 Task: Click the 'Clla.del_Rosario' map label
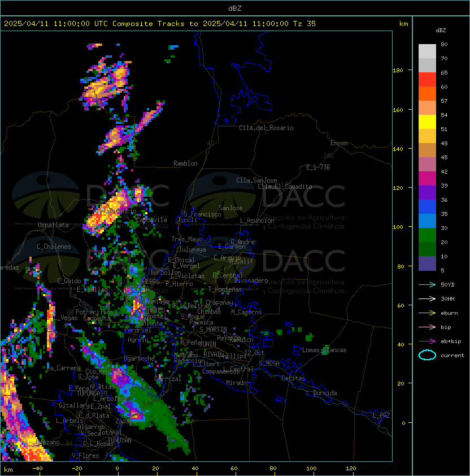(x=266, y=128)
